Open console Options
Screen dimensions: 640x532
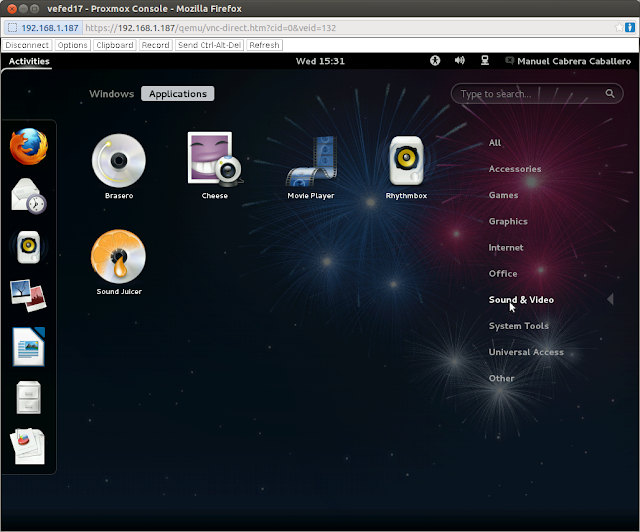tap(72, 45)
